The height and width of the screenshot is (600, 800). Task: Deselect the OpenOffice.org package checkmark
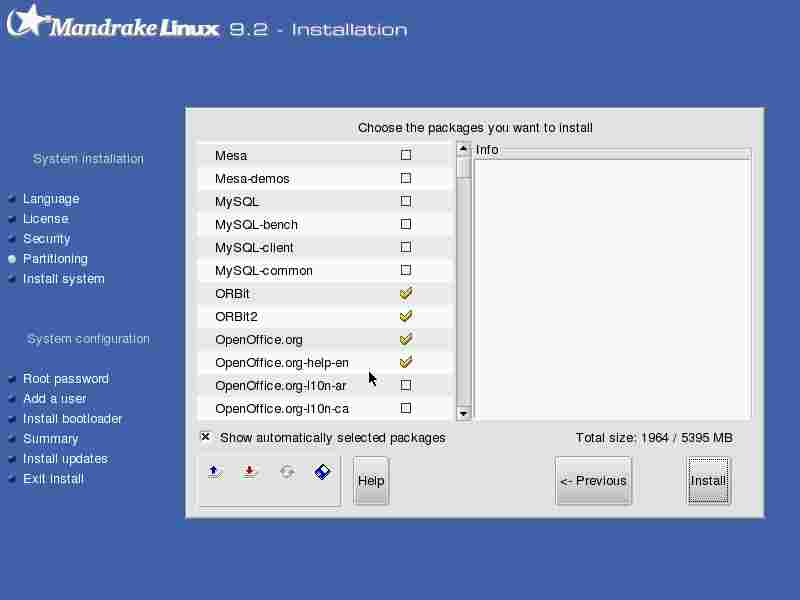pyautogui.click(x=406, y=339)
